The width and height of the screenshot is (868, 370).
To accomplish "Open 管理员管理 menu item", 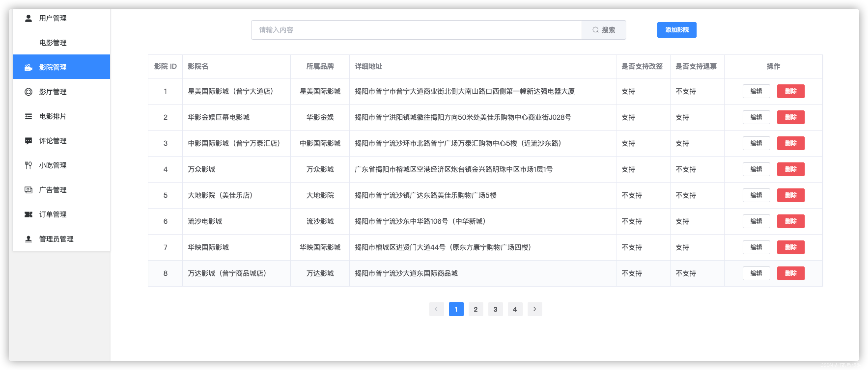I will click(61, 239).
